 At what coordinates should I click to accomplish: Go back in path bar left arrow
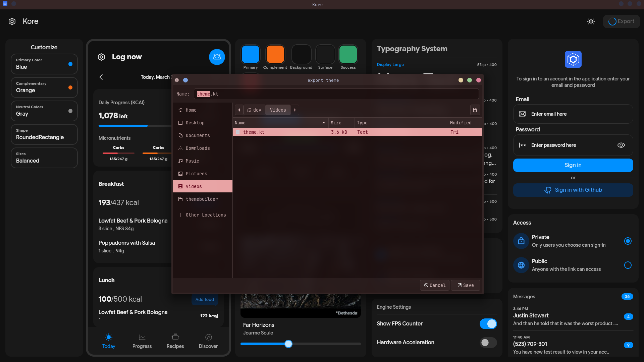tap(239, 110)
